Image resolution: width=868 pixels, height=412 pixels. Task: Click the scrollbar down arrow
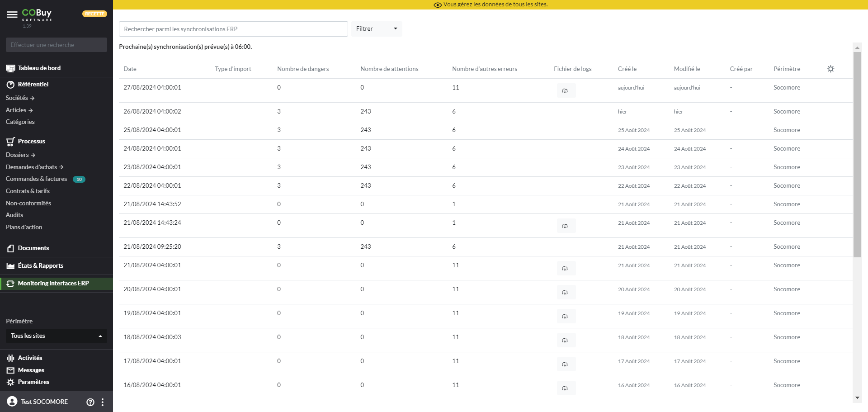[857, 398]
